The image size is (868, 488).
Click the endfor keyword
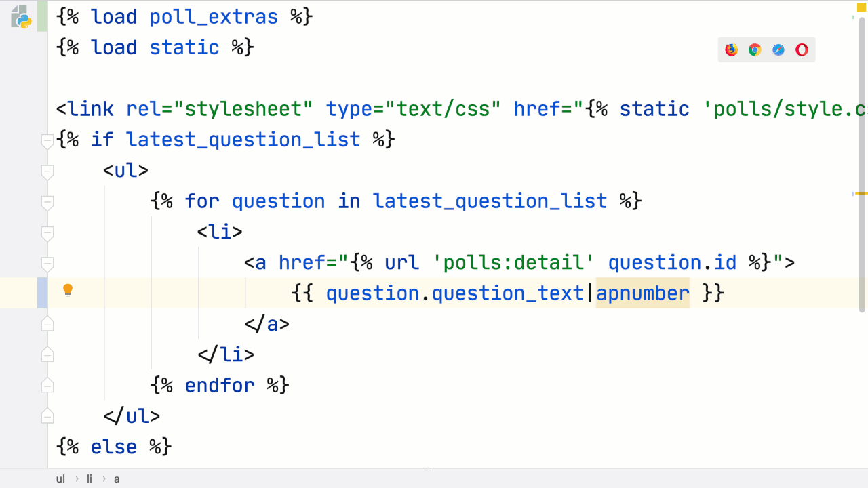click(220, 386)
